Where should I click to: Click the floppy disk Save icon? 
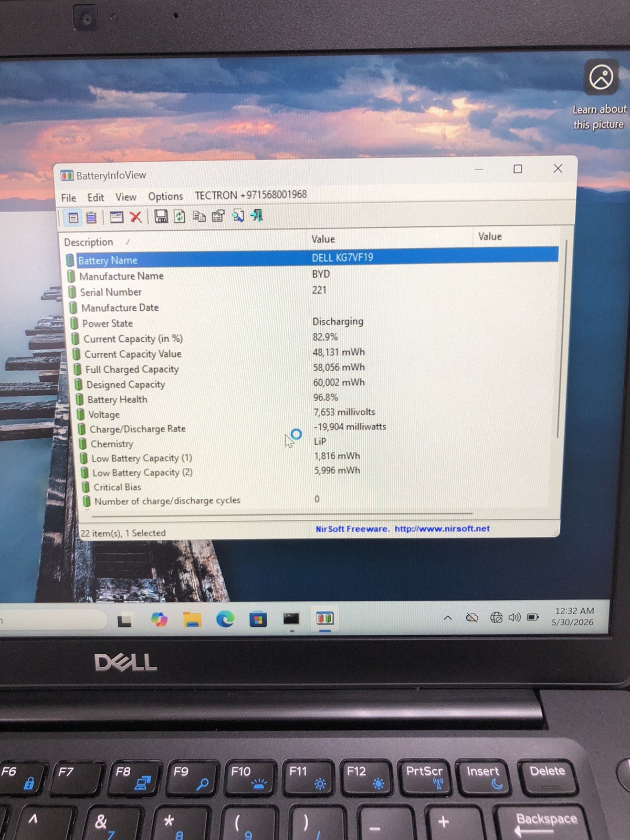[161, 216]
